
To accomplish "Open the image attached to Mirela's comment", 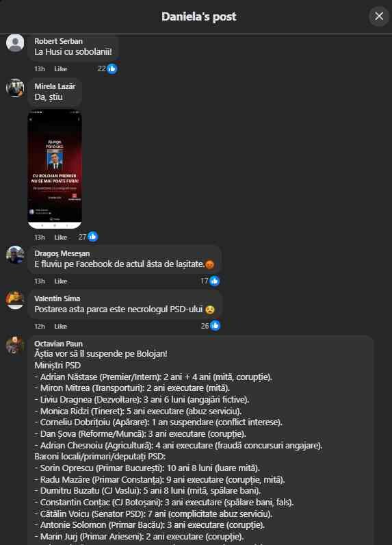I will [55, 169].
